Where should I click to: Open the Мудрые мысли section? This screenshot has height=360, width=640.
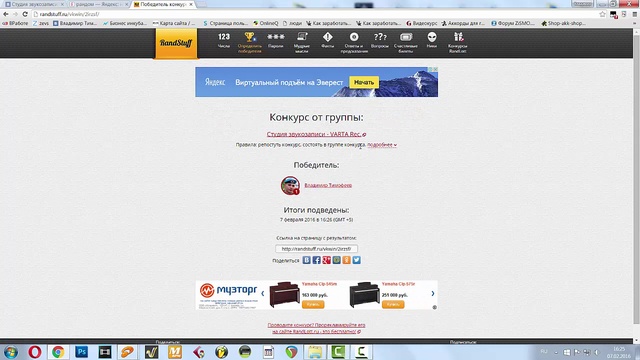[x=302, y=42]
